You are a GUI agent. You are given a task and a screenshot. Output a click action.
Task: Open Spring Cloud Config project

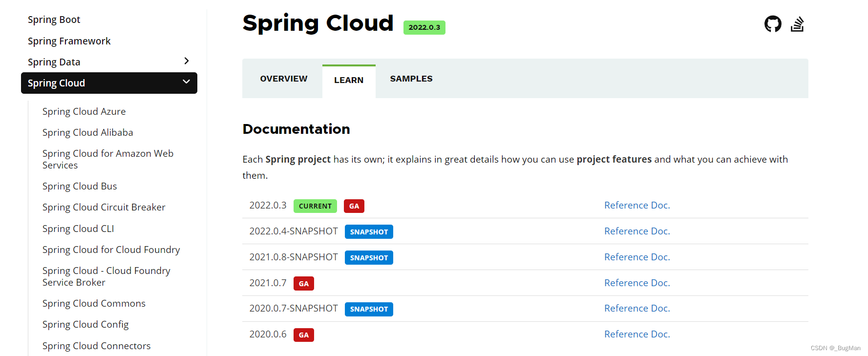85,324
